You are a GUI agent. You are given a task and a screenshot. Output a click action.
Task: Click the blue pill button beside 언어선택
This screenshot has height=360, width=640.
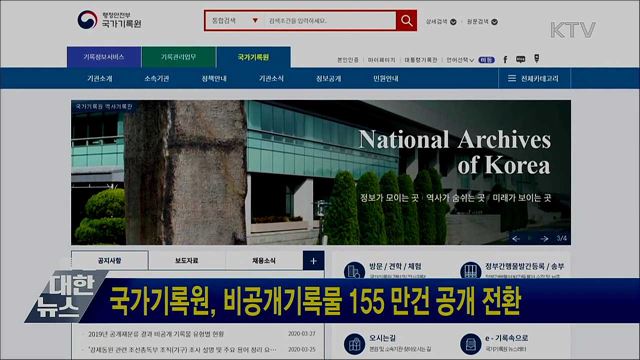pos(486,60)
